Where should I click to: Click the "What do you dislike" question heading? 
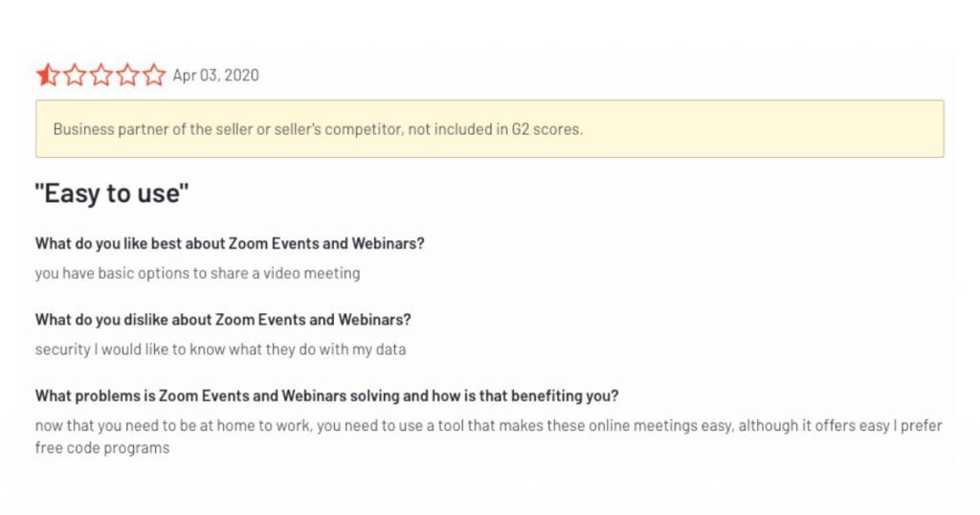click(x=223, y=319)
